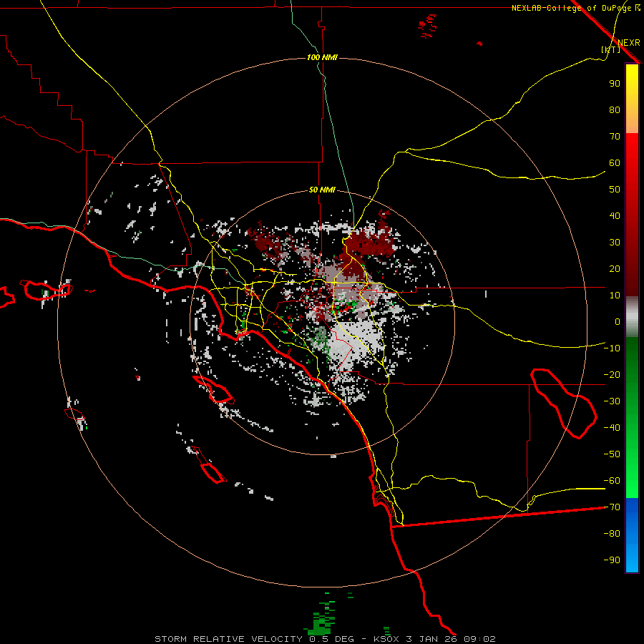
Task: Click the '-60' value on the velocity scale
Action: click(x=612, y=481)
